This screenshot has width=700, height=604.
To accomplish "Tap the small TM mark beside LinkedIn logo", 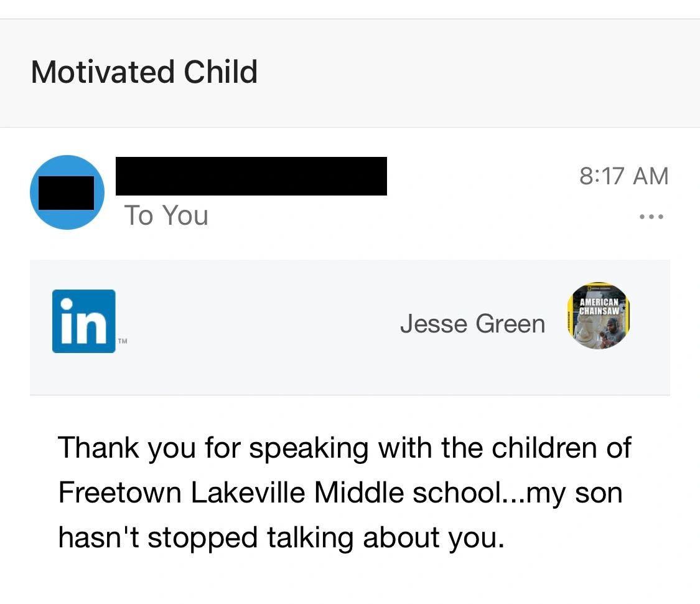I will tap(123, 341).
